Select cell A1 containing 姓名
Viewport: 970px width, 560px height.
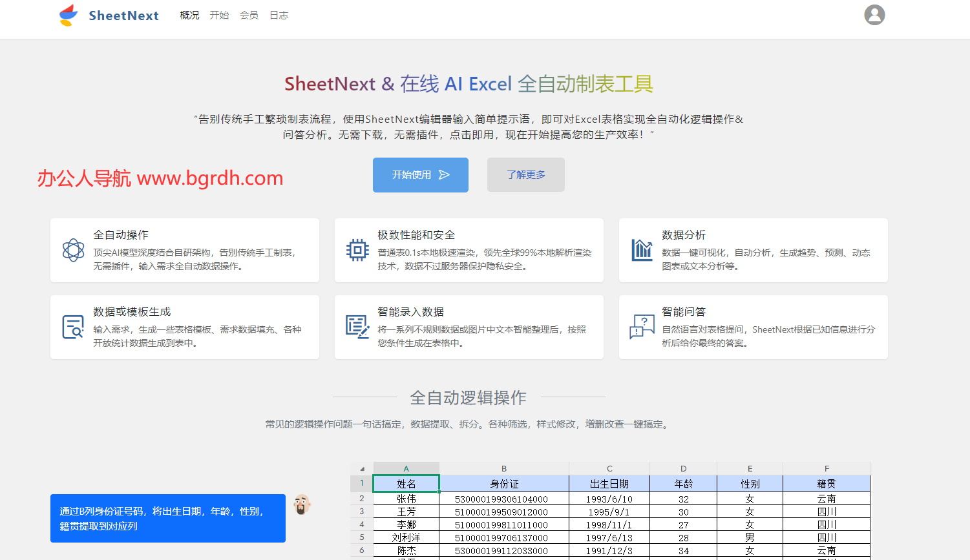406,483
